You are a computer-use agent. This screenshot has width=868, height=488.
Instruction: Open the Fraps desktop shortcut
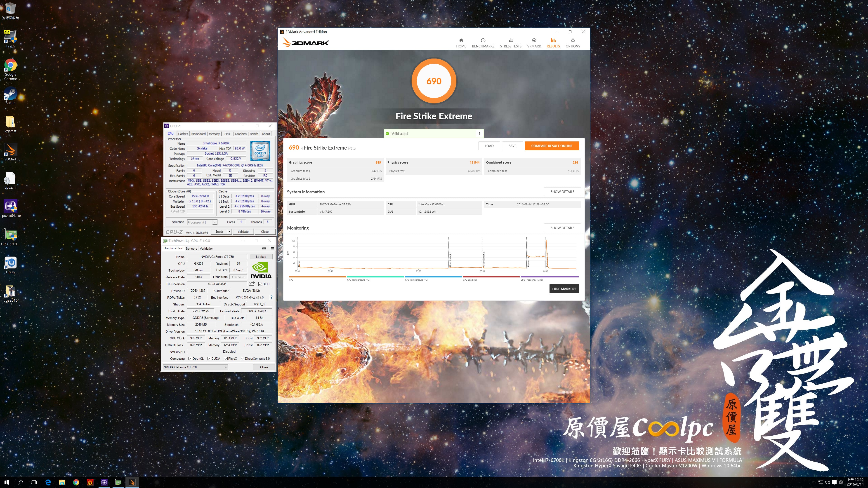click(x=10, y=39)
